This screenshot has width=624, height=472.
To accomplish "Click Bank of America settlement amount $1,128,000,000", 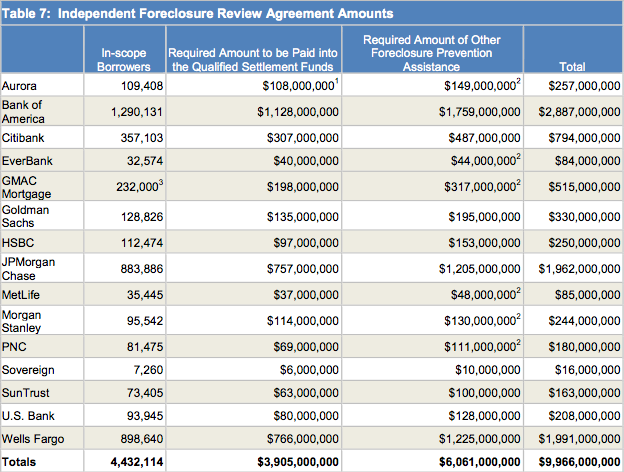I will (298, 112).
